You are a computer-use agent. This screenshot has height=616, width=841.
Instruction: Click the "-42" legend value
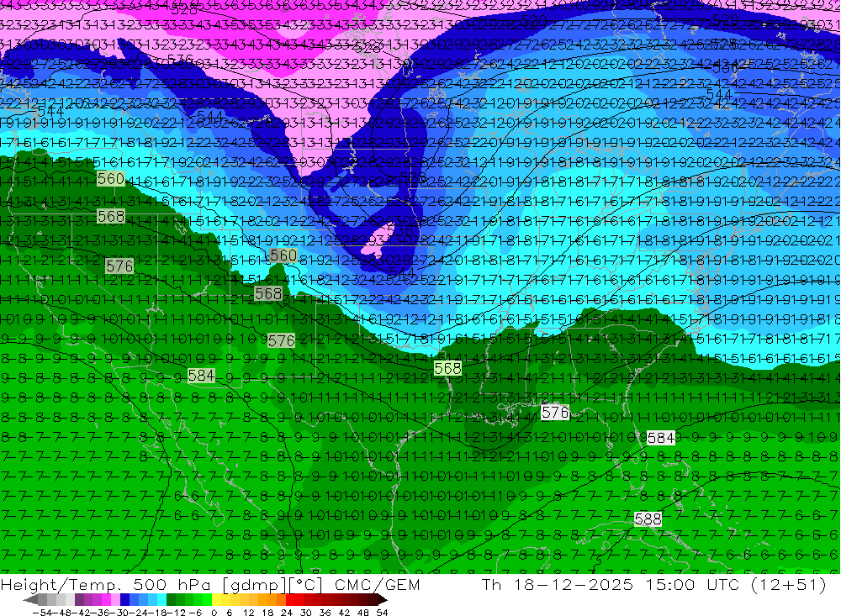[81, 613]
